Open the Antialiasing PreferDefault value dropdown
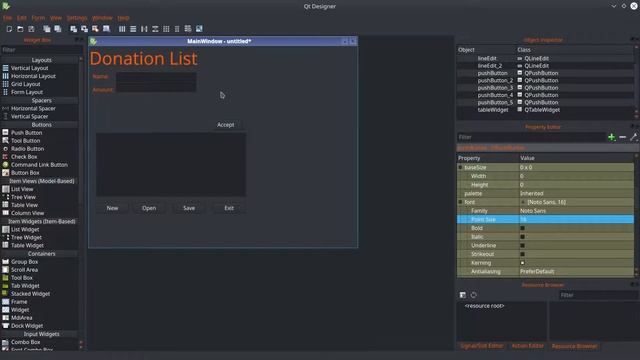 [576, 271]
